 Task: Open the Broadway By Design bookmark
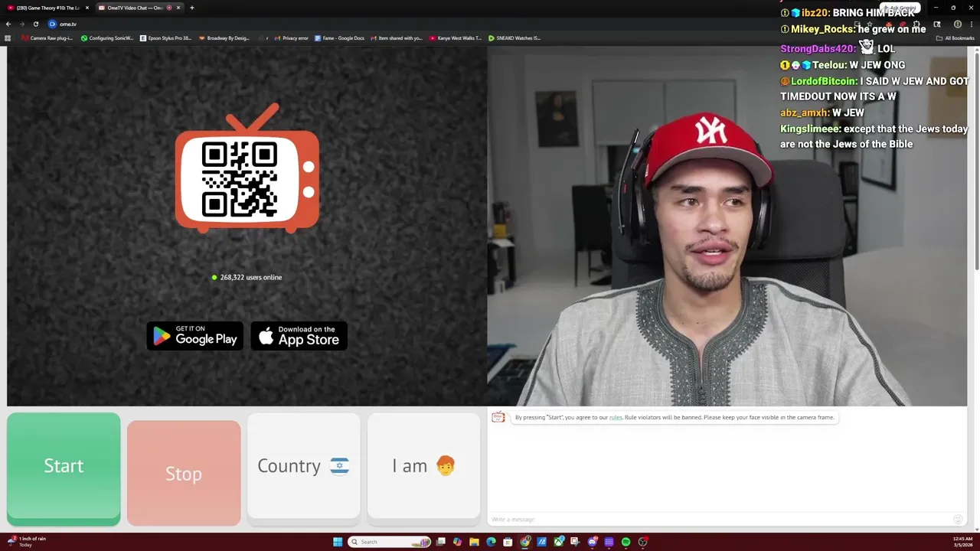pos(224,38)
